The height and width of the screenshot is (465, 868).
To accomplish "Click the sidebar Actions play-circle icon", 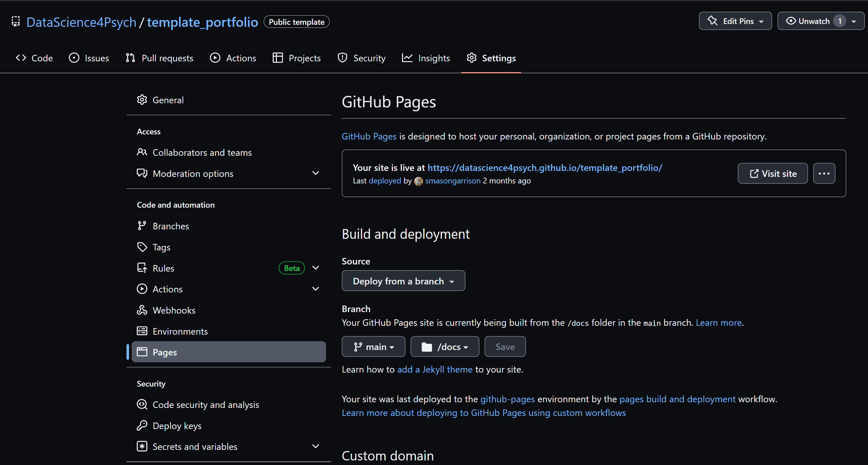I will [x=142, y=289].
